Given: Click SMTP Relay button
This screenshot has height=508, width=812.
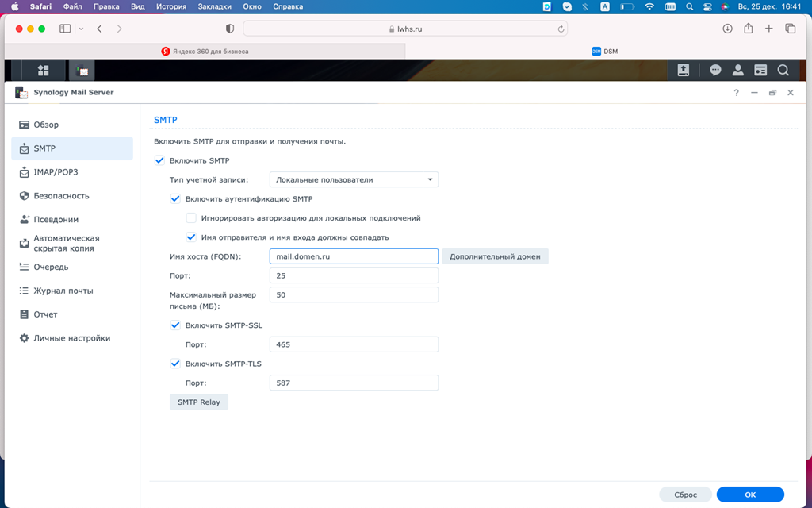Looking at the screenshot, I should 199,402.
